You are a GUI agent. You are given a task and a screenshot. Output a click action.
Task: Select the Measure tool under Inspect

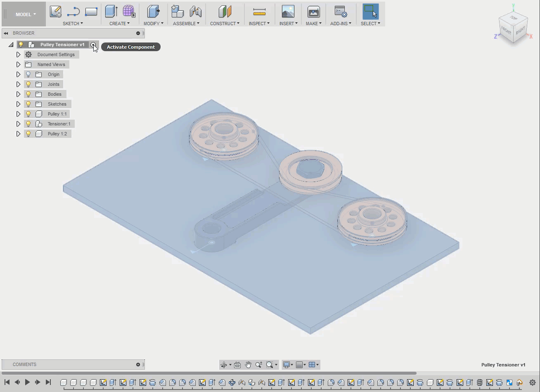259,12
